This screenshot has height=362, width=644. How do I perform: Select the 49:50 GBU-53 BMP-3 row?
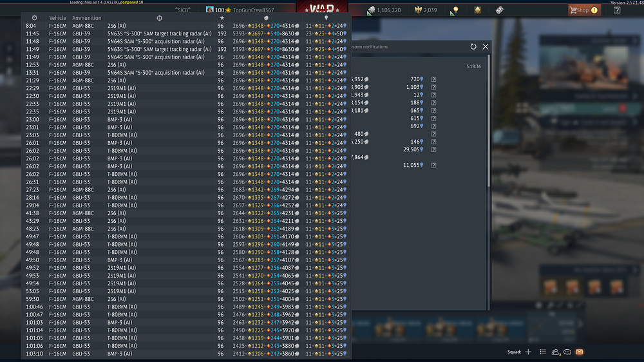pyautogui.click(x=187, y=260)
